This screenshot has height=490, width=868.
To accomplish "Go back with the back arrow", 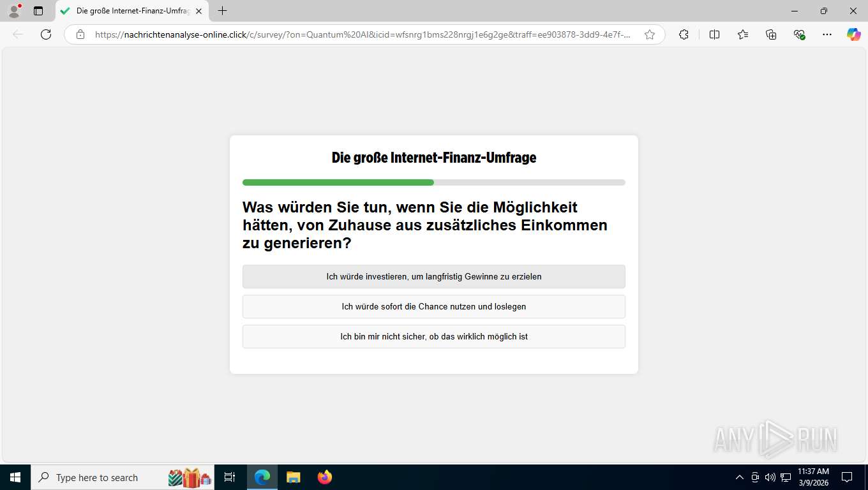I will click(x=18, y=34).
